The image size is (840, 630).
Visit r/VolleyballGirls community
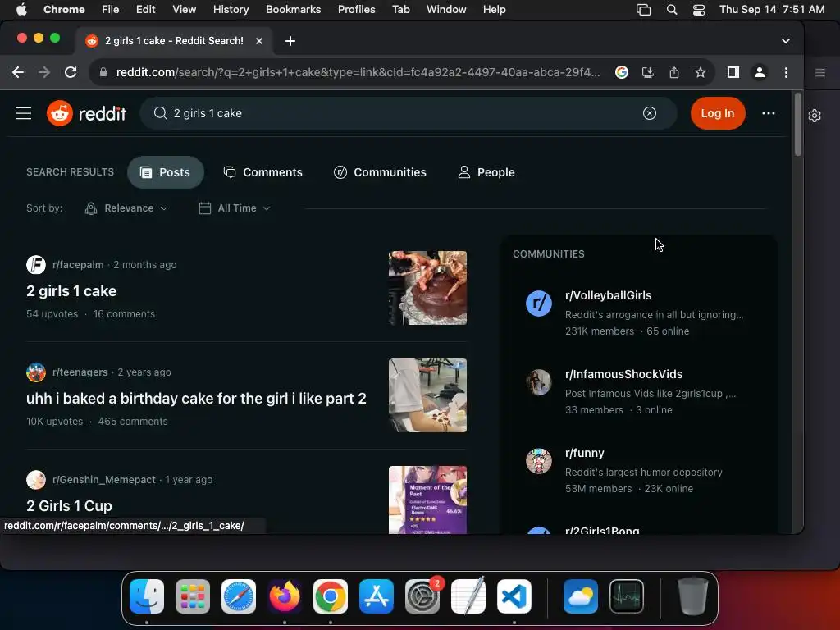(x=608, y=295)
